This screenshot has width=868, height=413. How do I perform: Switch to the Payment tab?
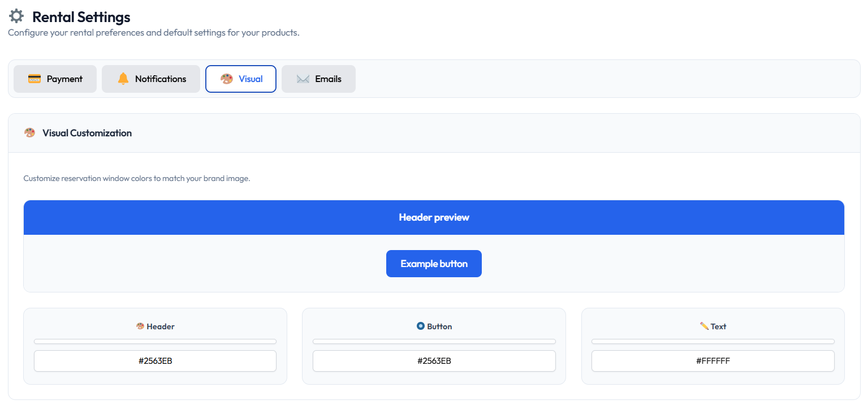(x=55, y=79)
